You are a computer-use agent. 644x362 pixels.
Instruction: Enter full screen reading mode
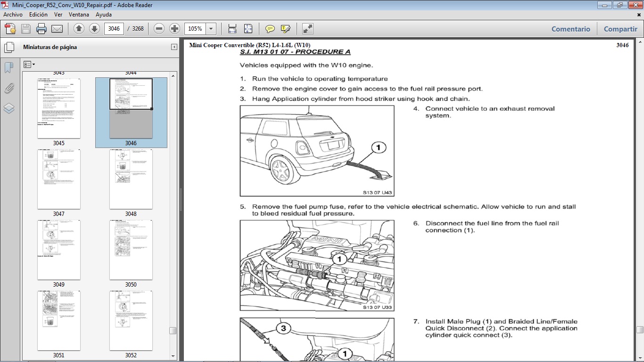[307, 29]
